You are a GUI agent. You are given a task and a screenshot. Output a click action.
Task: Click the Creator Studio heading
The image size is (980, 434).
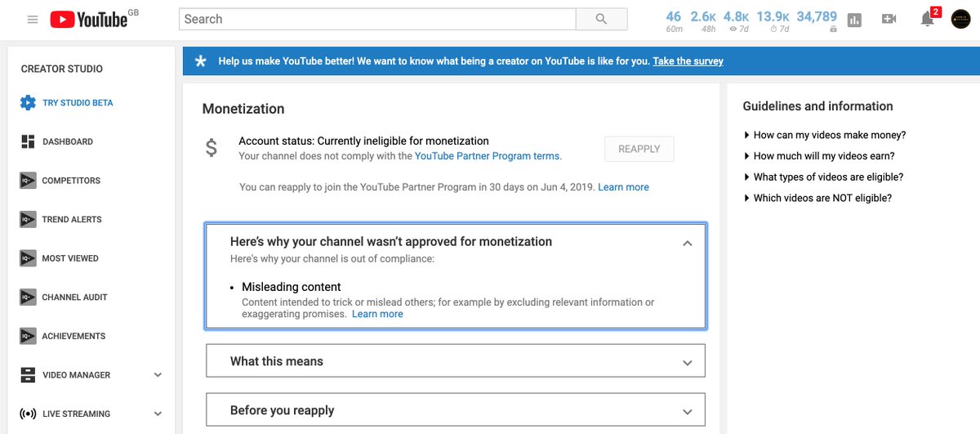click(x=62, y=69)
